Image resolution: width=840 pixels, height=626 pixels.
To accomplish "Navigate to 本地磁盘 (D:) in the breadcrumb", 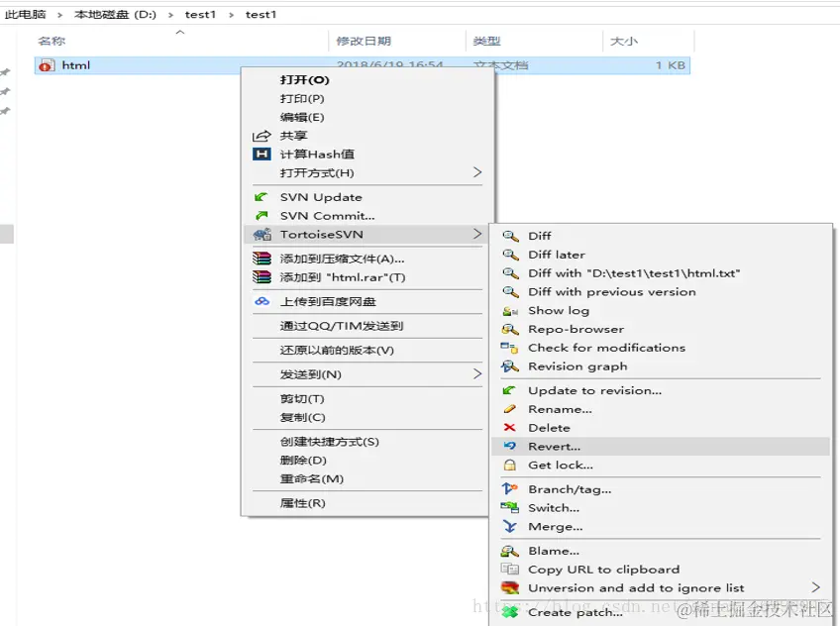I will coord(115,15).
